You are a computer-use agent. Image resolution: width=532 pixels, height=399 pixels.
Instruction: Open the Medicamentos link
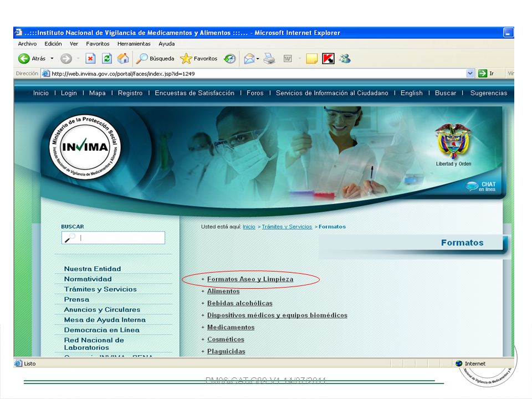(x=231, y=328)
